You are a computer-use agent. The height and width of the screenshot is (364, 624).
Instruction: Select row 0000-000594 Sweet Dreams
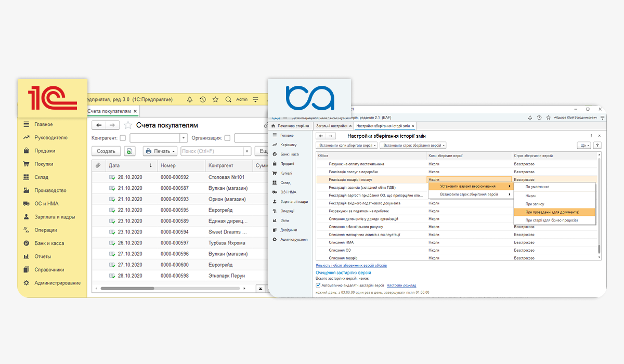(x=180, y=232)
